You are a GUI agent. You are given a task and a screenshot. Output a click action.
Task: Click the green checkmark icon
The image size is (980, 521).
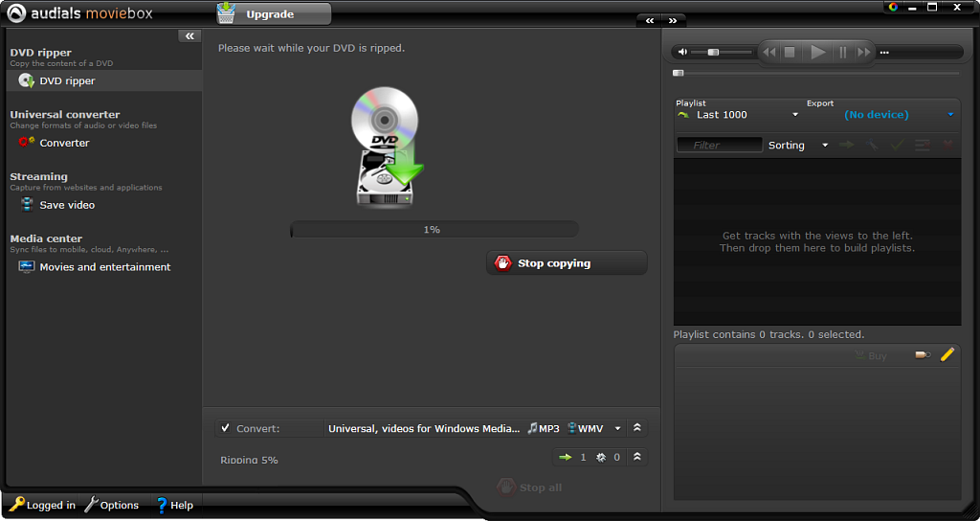click(x=898, y=146)
